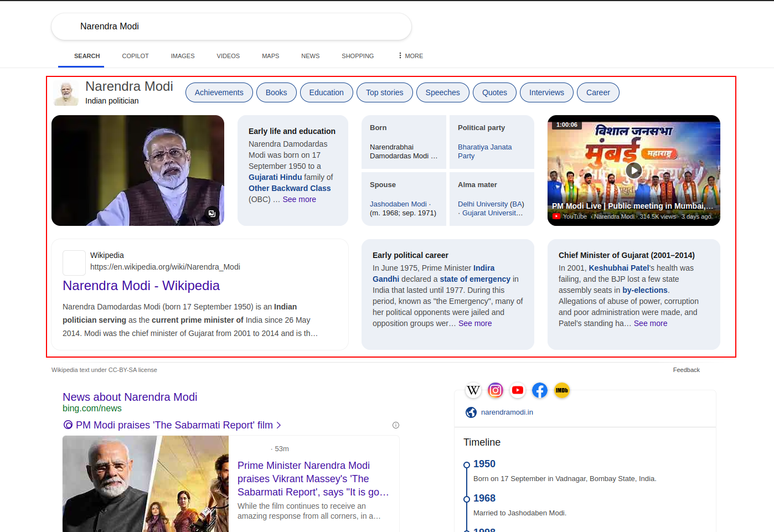Open the Prime Minister praises Vikrant Massey article
Viewport: 774px width, 532px height.
313,479
